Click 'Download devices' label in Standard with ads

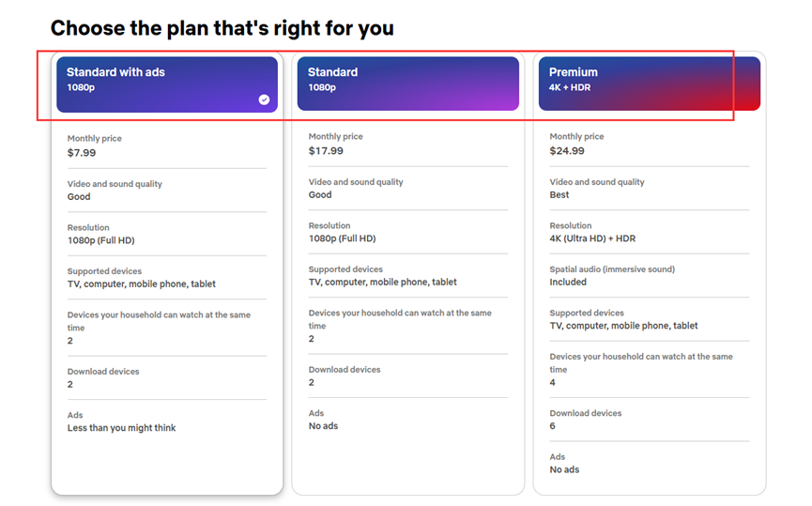(x=103, y=372)
